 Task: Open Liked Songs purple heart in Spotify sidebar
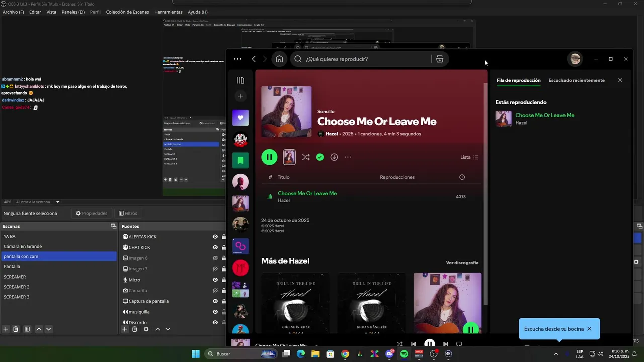(240, 118)
